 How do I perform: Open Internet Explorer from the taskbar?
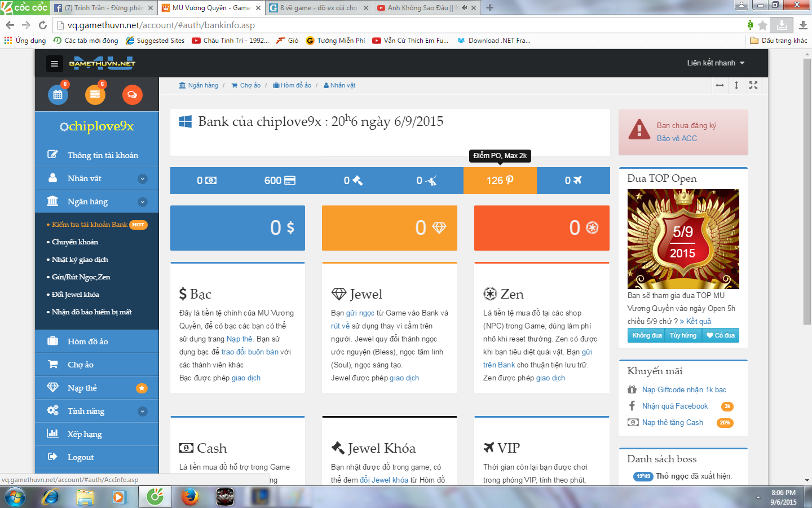51,497
